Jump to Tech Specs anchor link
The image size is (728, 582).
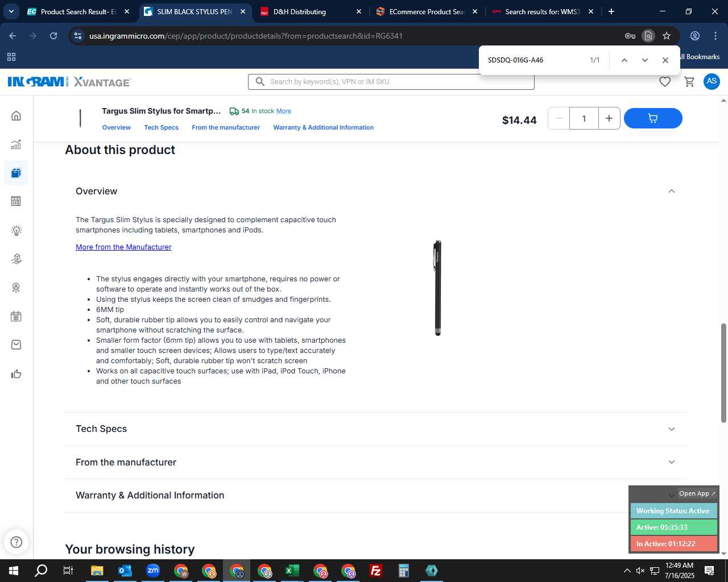click(x=161, y=127)
